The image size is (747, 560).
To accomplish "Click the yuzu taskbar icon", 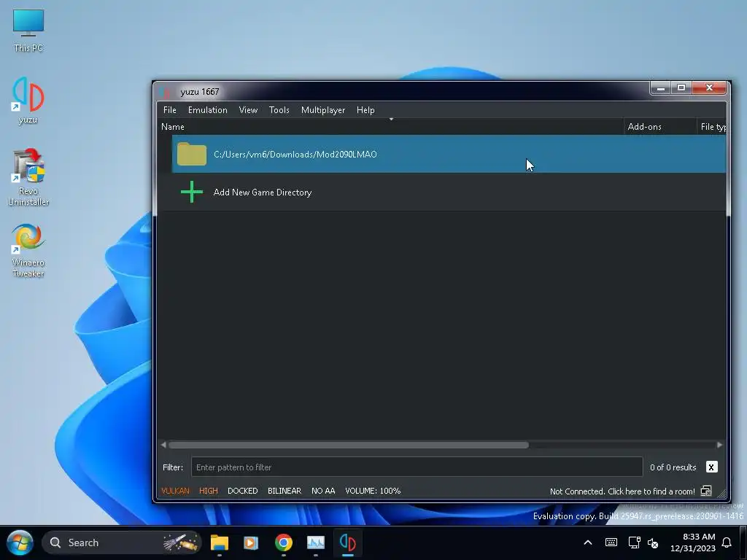I will 348,542.
